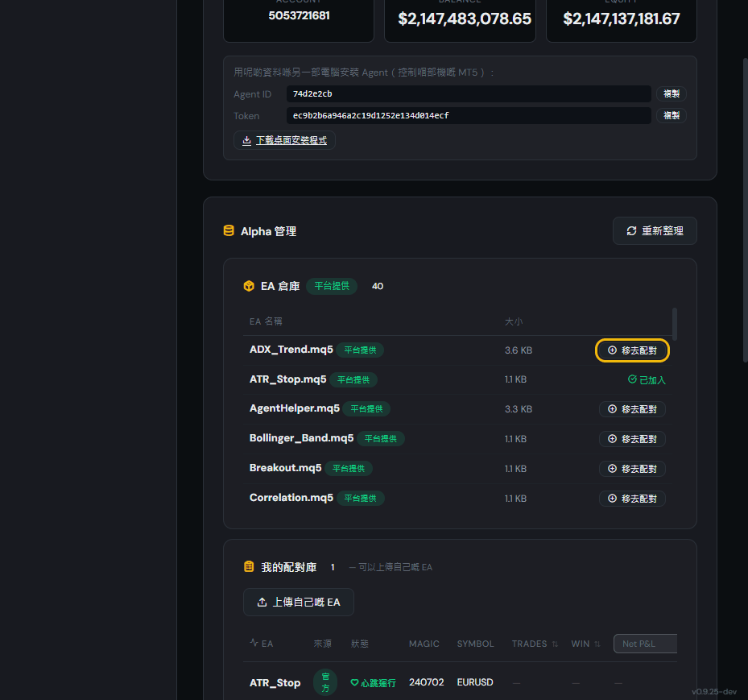The image size is (748, 700).
Task: Click the 平台提供 badge next to Breakout.mq5
Action: (349, 469)
